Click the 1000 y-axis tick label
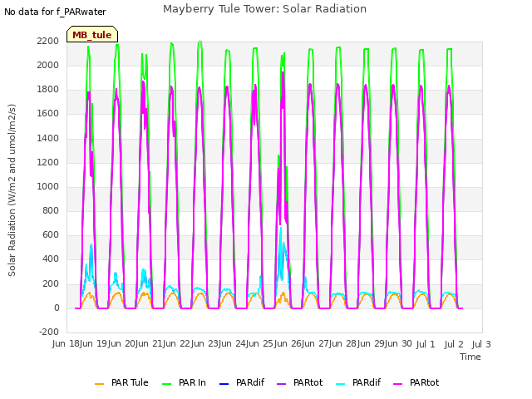 point(48,186)
